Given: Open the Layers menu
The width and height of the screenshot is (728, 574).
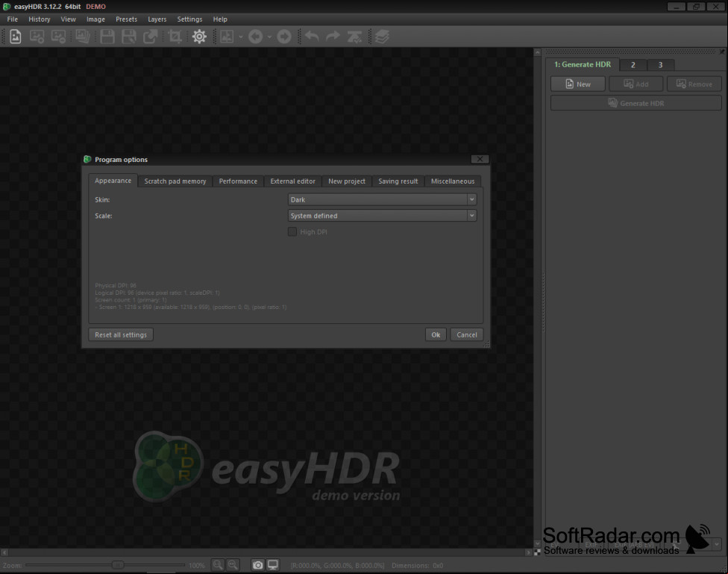Looking at the screenshot, I should (157, 19).
